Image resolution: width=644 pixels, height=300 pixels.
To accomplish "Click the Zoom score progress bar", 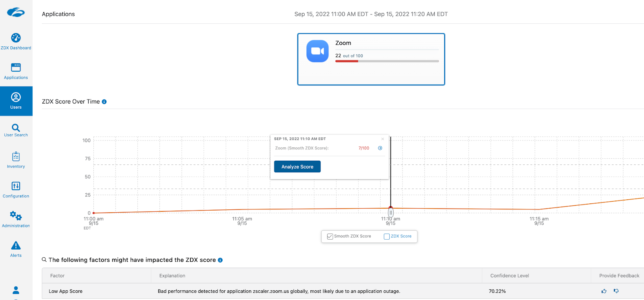I will coord(387,61).
